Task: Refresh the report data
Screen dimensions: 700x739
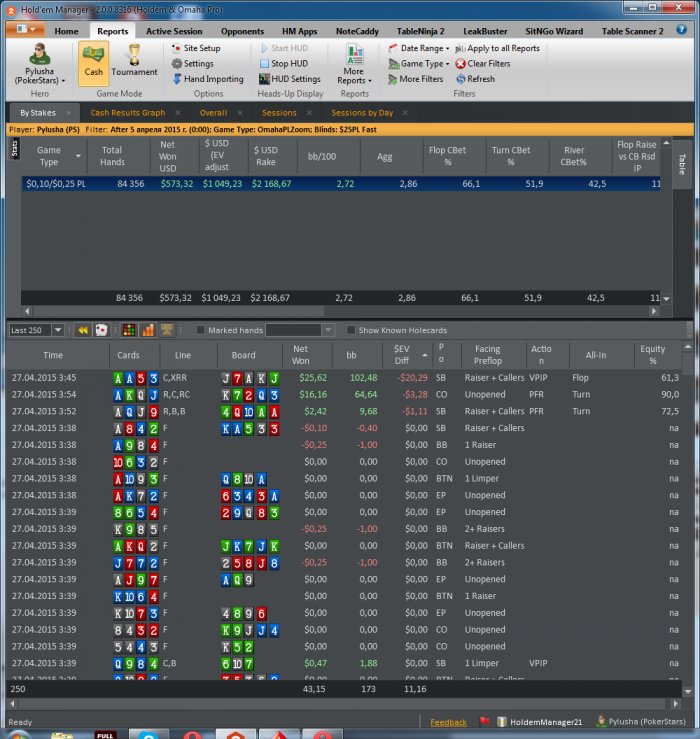Action: pos(476,79)
